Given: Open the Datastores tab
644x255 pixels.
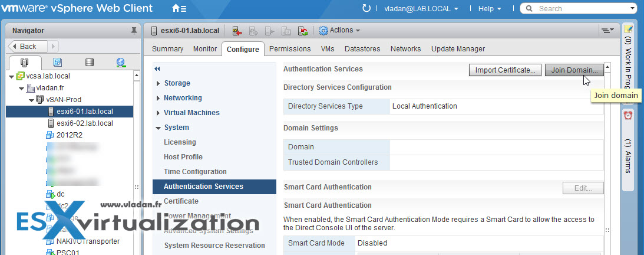Looking at the screenshot, I should coord(362,49).
